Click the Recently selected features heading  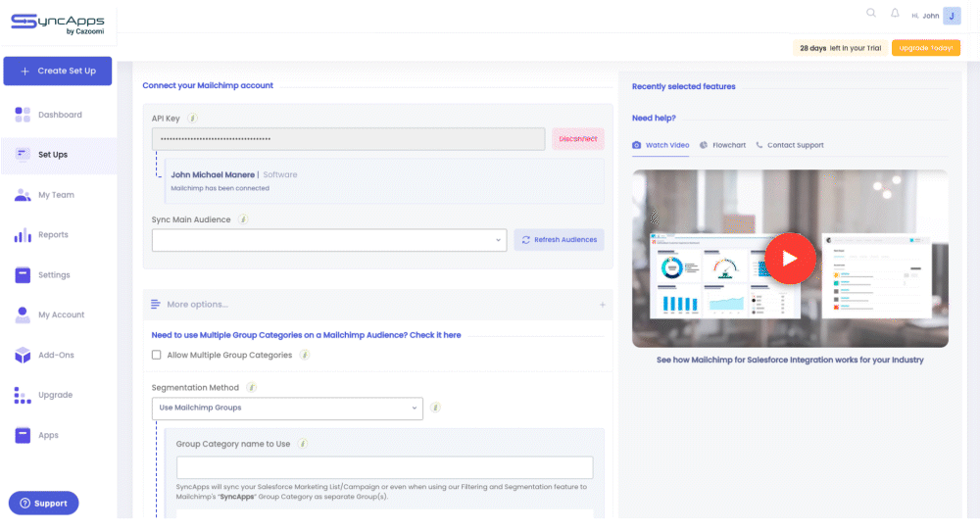pyautogui.click(x=683, y=87)
